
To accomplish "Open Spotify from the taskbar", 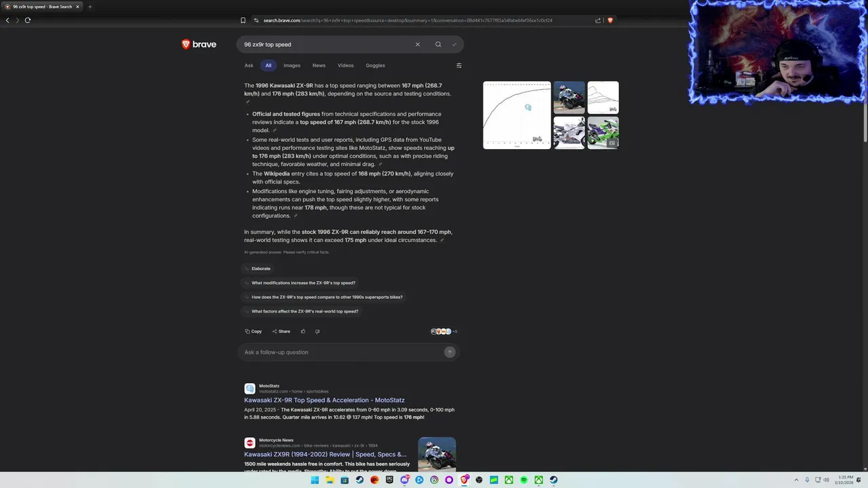I will pyautogui.click(x=524, y=480).
